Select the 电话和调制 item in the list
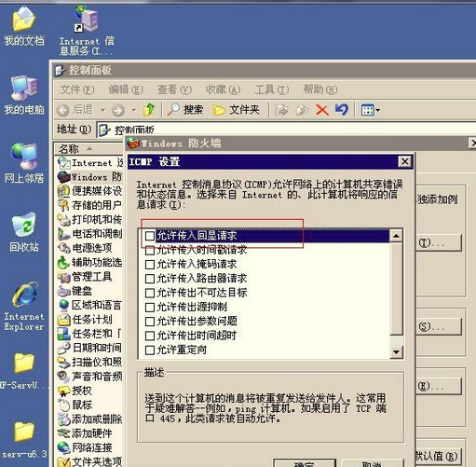The height and width of the screenshot is (467, 476). pos(90,234)
